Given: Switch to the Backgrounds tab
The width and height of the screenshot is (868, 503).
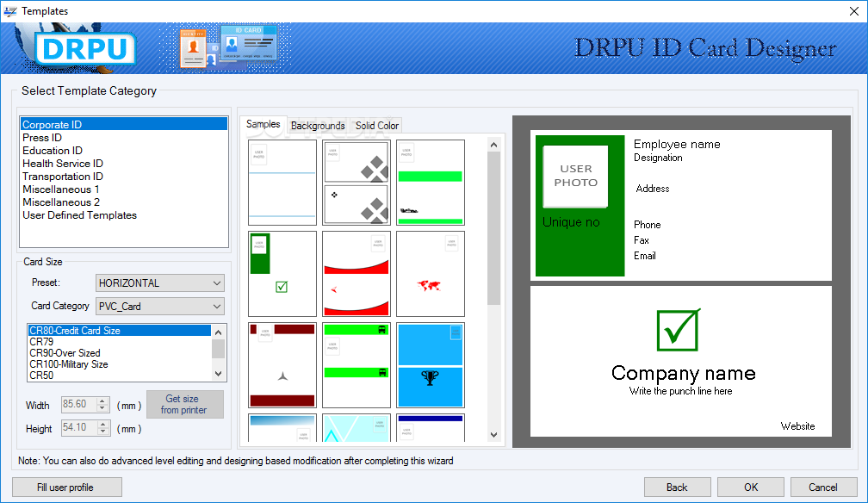Looking at the screenshot, I should pyautogui.click(x=318, y=126).
